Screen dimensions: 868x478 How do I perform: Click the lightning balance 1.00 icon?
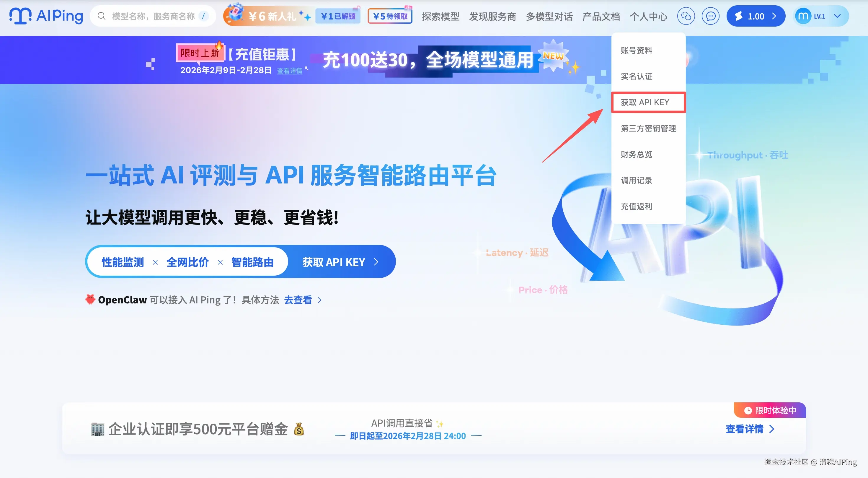tap(739, 16)
